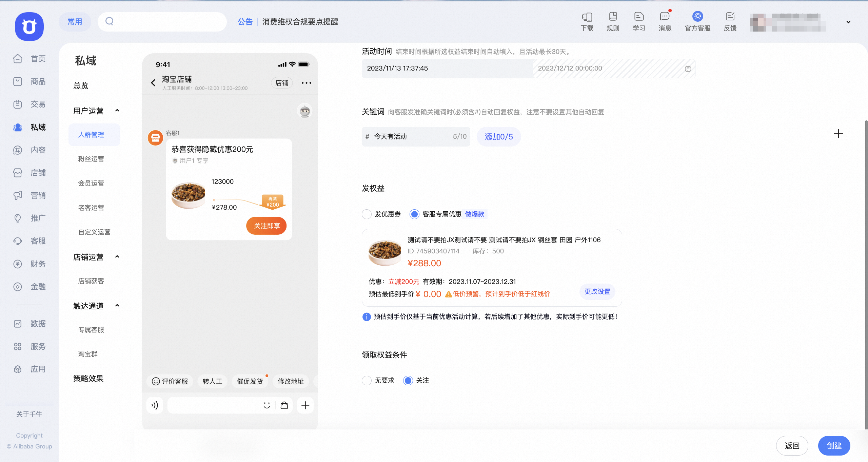This screenshot has height=462, width=868.
Task: Click the Qianniu logo icon
Action: 29,26
